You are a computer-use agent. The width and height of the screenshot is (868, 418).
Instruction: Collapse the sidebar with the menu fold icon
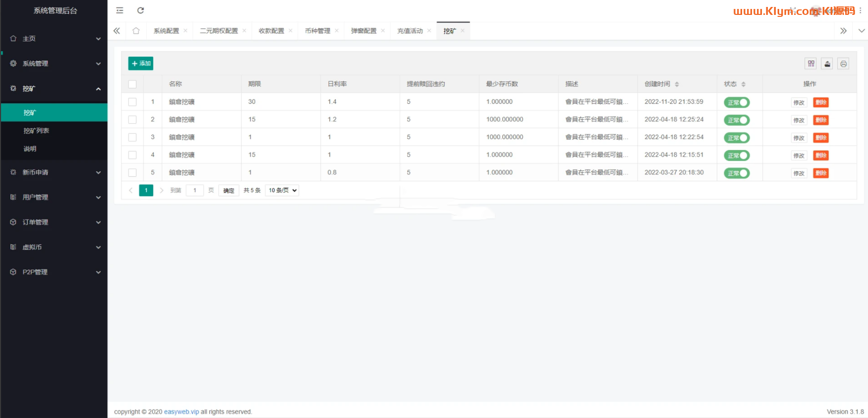(x=120, y=10)
